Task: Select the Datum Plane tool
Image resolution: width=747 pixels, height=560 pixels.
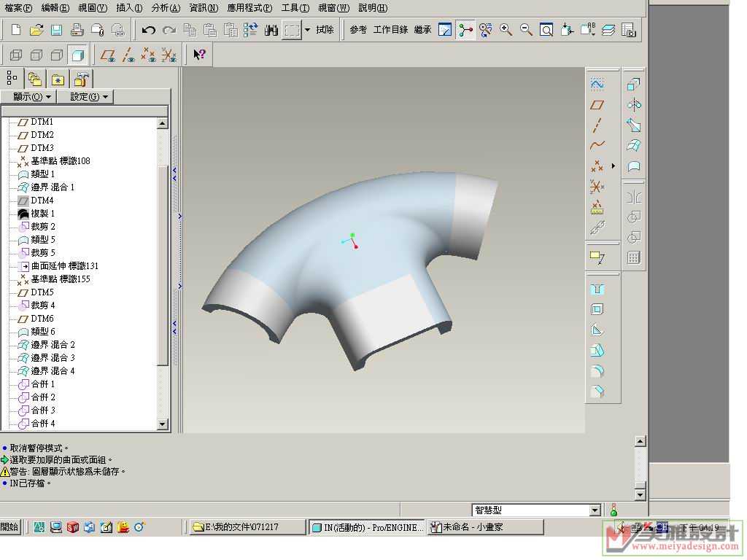Action: click(597, 105)
